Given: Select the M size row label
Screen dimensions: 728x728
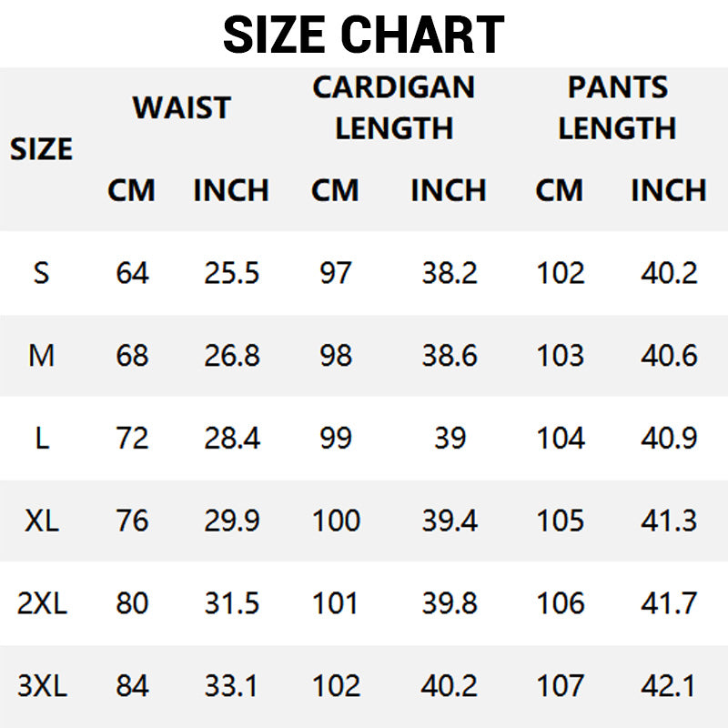Looking at the screenshot, I should click(41, 355).
